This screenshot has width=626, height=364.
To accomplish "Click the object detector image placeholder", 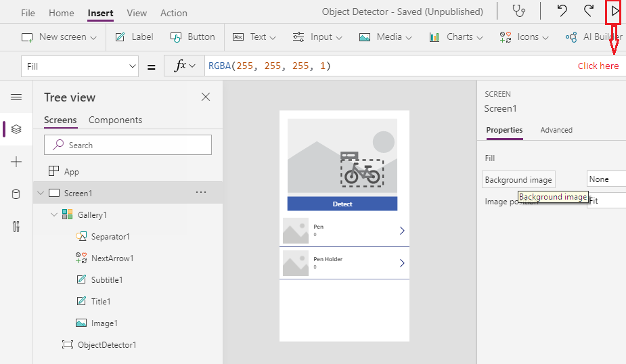I will 342,156.
